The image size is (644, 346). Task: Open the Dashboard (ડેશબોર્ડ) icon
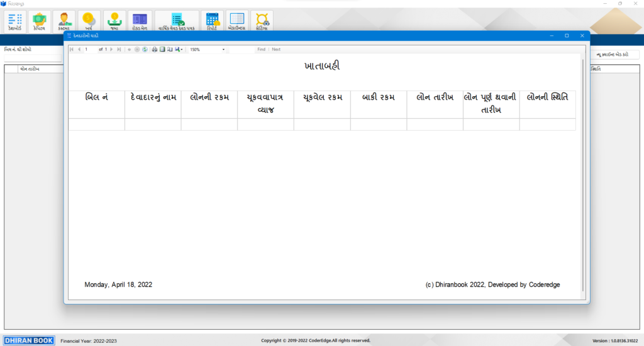14,21
